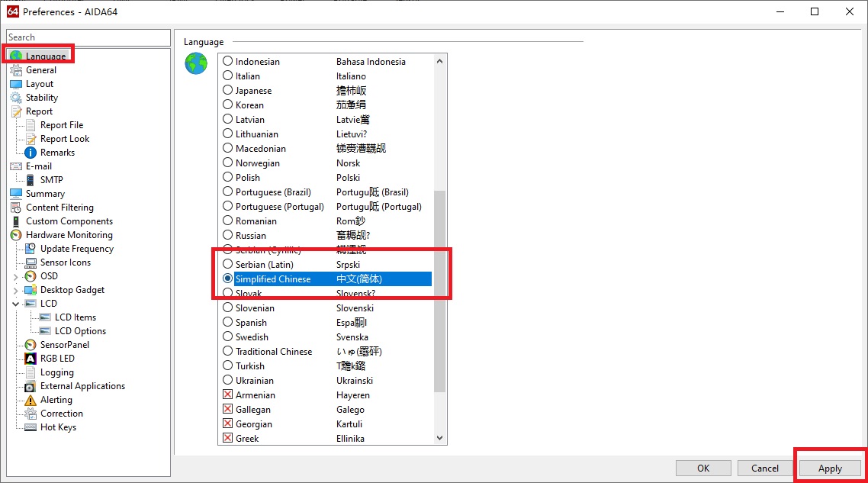Image resolution: width=868 pixels, height=483 pixels.
Task: Click the Stability gear icon in sidebar
Action: point(16,98)
